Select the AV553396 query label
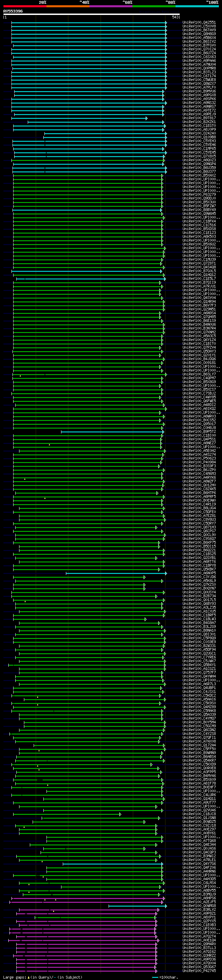 pyautogui.click(x=13, y=11)
